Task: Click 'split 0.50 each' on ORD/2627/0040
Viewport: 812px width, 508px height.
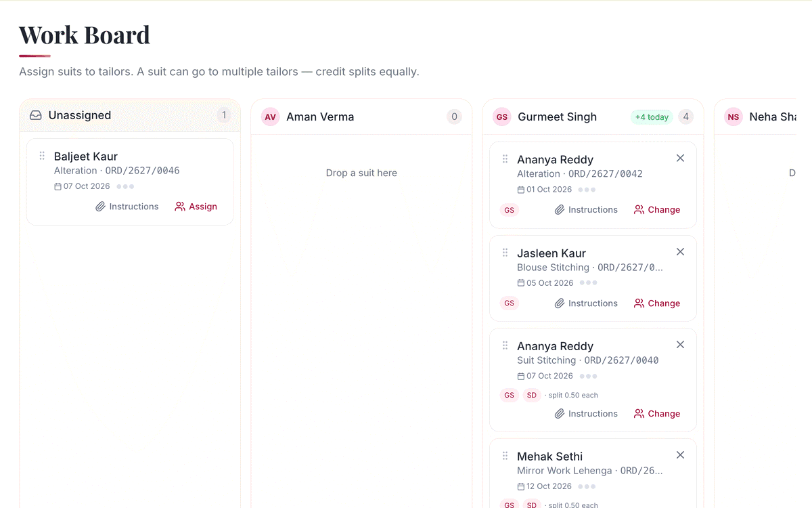Action: pyautogui.click(x=572, y=395)
